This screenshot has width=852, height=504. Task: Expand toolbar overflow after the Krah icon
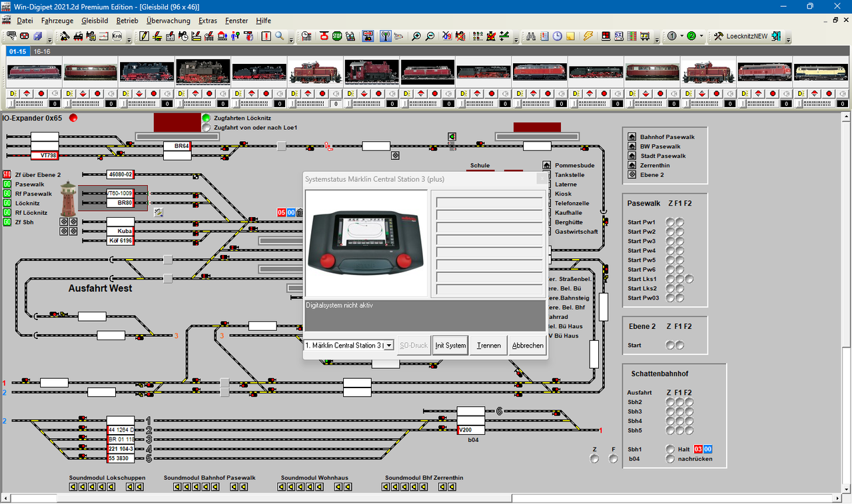click(x=129, y=39)
